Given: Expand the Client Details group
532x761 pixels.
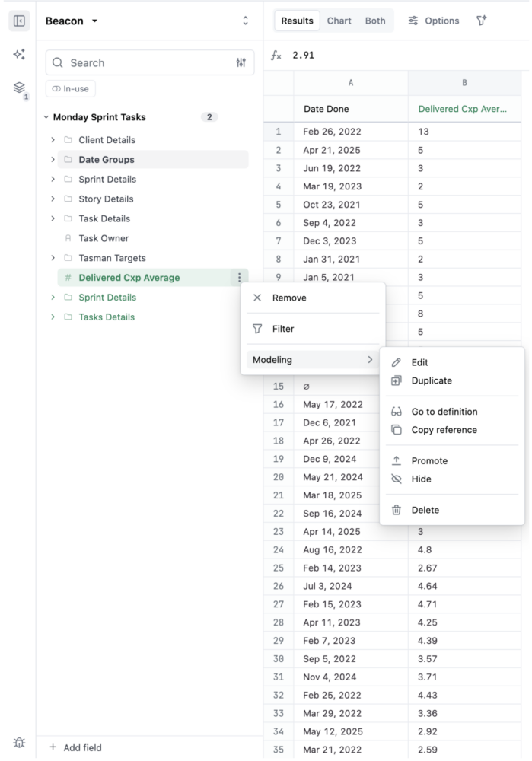Looking at the screenshot, I should coord(52,139).
